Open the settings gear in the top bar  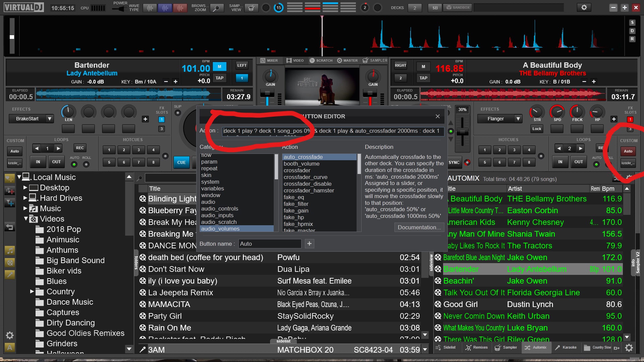[584, 7]
